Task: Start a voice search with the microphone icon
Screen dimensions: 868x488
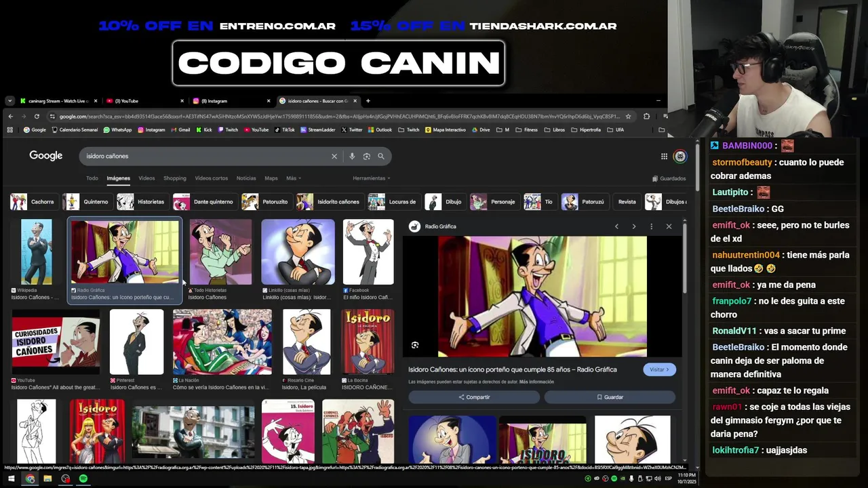Action: [351, 156]
